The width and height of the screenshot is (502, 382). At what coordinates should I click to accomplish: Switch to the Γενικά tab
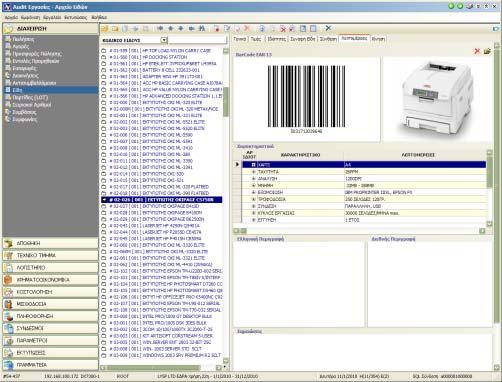(x=240, y=39)
